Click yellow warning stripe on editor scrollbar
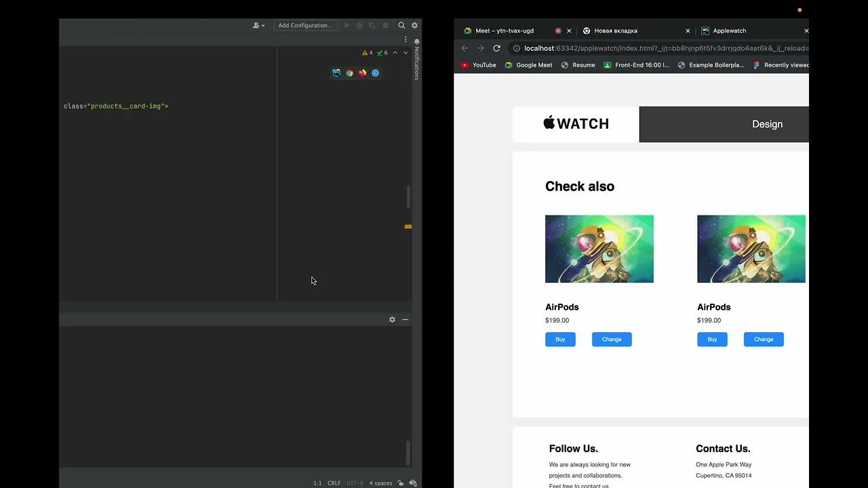Screen dimensions: 868x488 pos(408,226)
